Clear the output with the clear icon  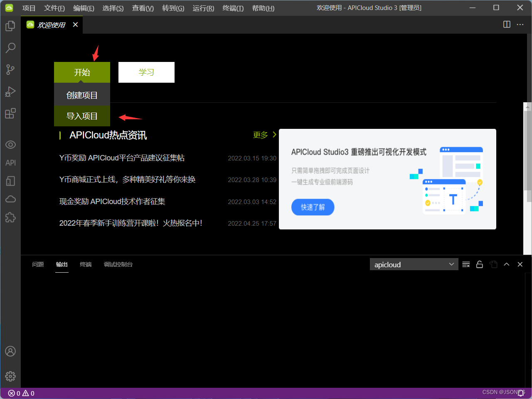click(x=465, y=264)
